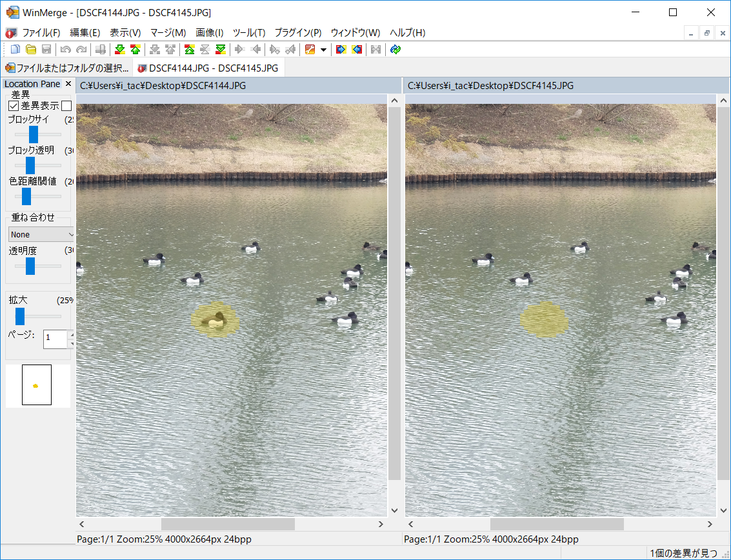Click the right pane horizontal scroll right arrow
731x560 pixels.
pos(710,524)
